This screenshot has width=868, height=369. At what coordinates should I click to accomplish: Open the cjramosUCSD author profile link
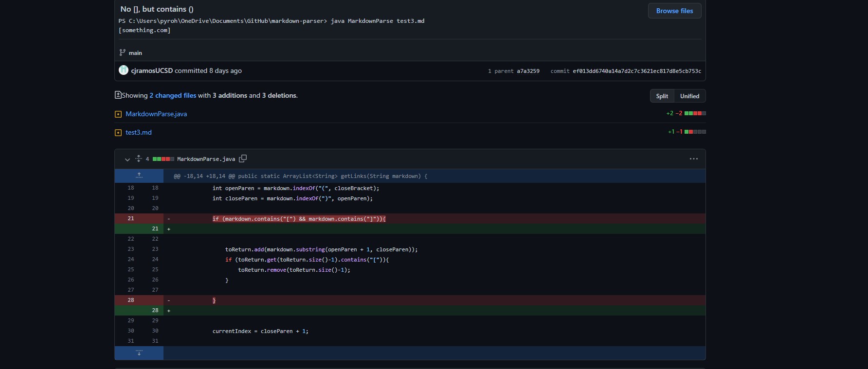[x=152, y=70]
